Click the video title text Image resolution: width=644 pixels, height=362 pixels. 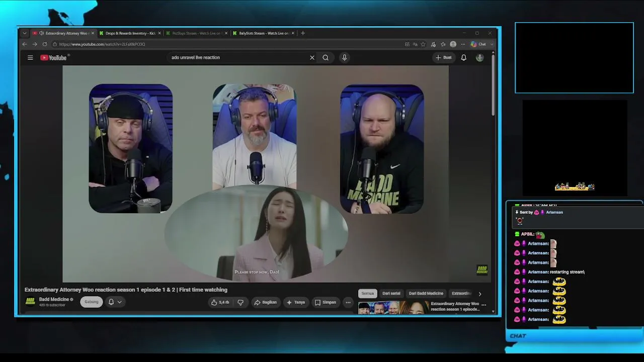point(126,290)
